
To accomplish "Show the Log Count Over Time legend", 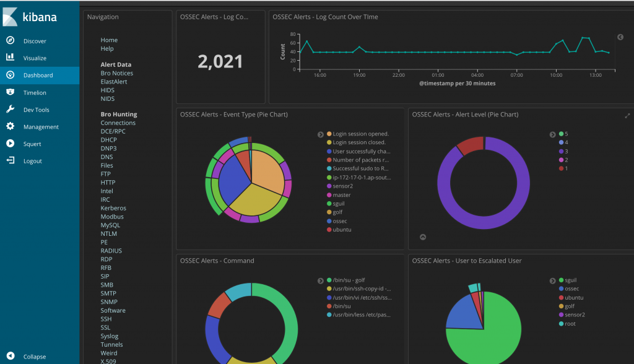I will point(620,37).
